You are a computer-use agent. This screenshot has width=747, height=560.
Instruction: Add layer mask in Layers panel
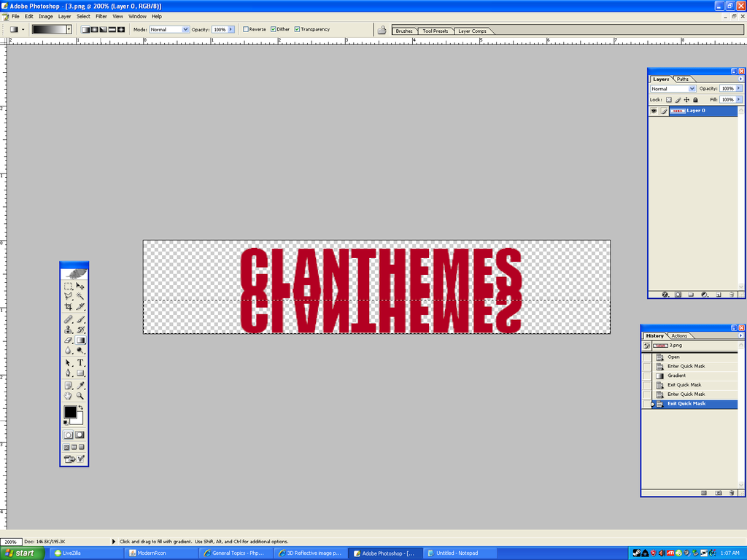(x=678, y=295)
